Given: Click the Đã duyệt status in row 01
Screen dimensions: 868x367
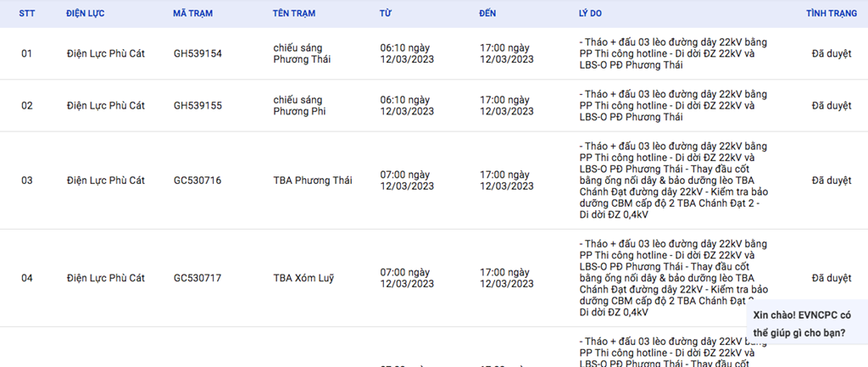Looking at the screenshot, I should (x=832, y=53).
